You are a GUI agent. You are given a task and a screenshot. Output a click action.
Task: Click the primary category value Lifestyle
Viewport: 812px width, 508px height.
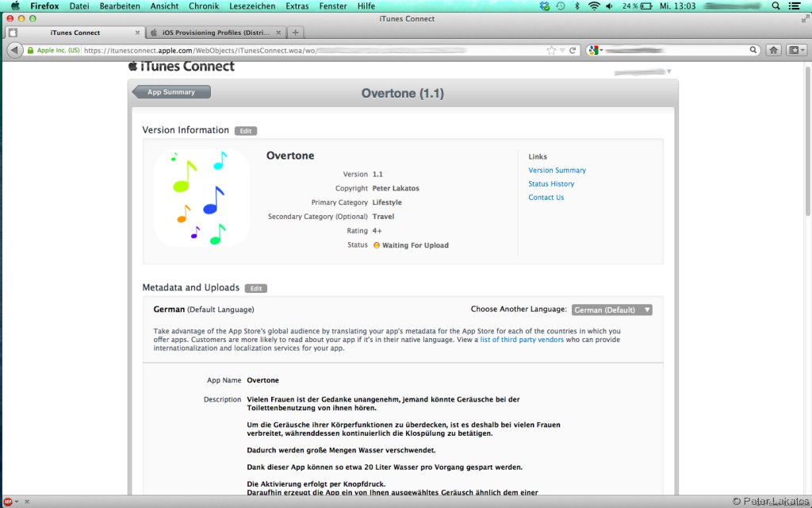(x=387, y=202)
